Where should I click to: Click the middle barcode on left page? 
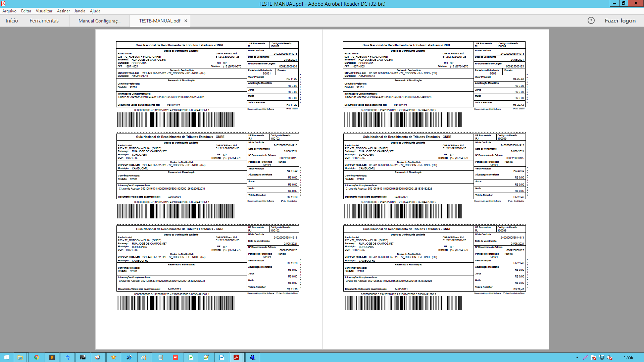pos(176,211)
